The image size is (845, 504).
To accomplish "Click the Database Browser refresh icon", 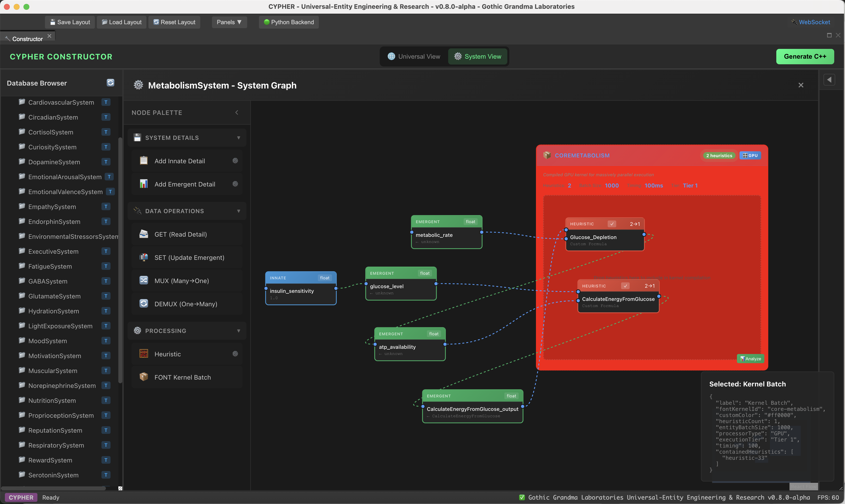I will pos(110,83).
